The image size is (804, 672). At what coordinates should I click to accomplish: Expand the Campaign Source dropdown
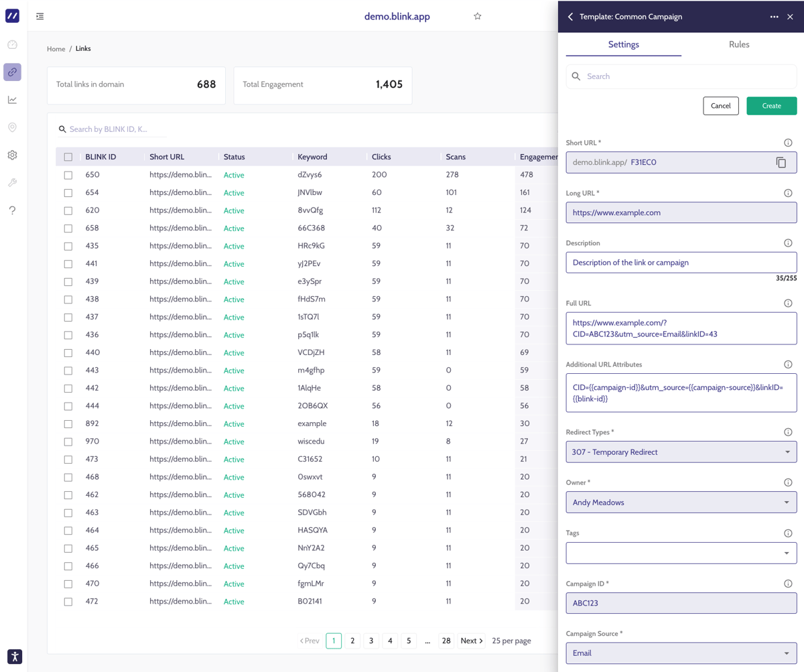681,653
